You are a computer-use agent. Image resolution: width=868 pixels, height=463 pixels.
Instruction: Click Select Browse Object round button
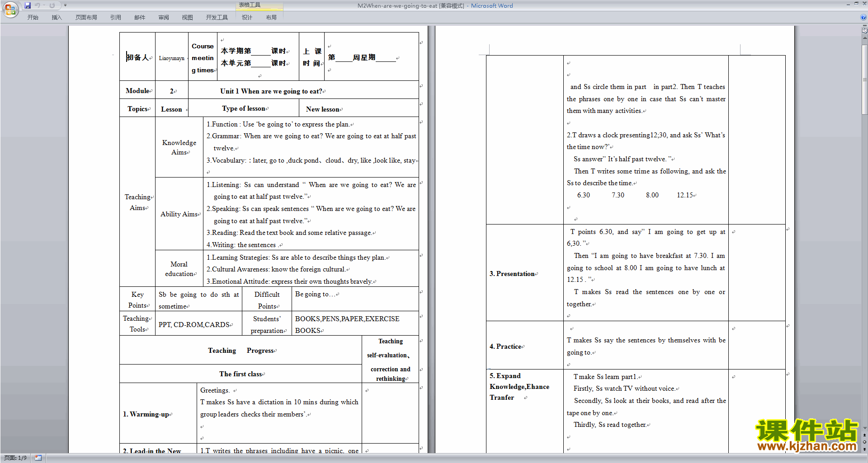864,442
